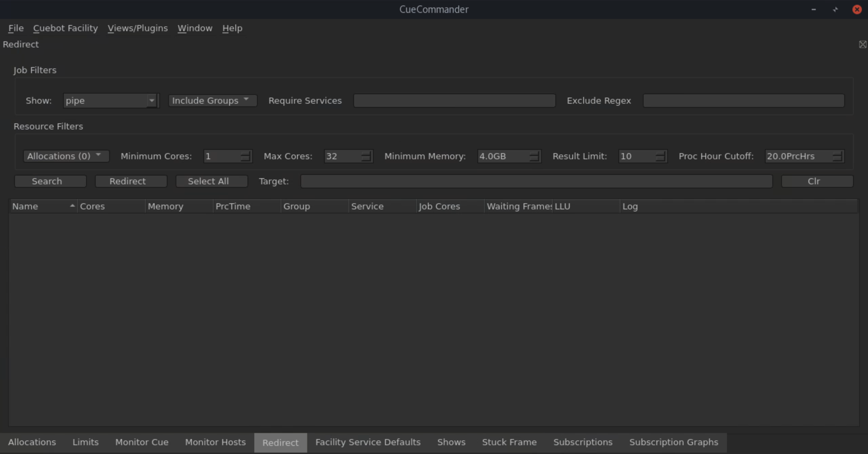Close the CueCommander window
This screenshot has height=454, width=868.
tap(857, 9)
